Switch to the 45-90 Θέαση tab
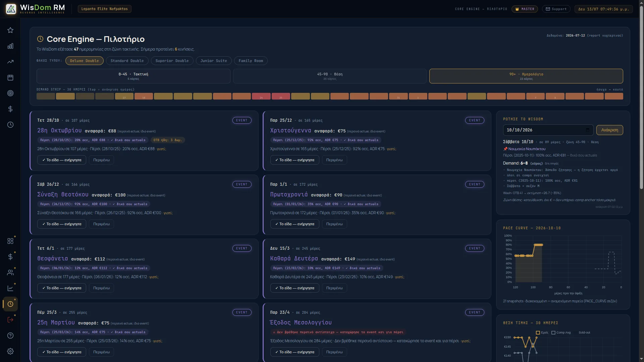 [x=330, y=76]
